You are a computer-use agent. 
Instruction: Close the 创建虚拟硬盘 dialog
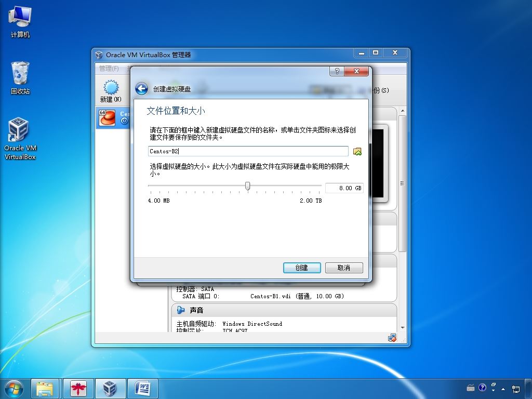(356, 71)
